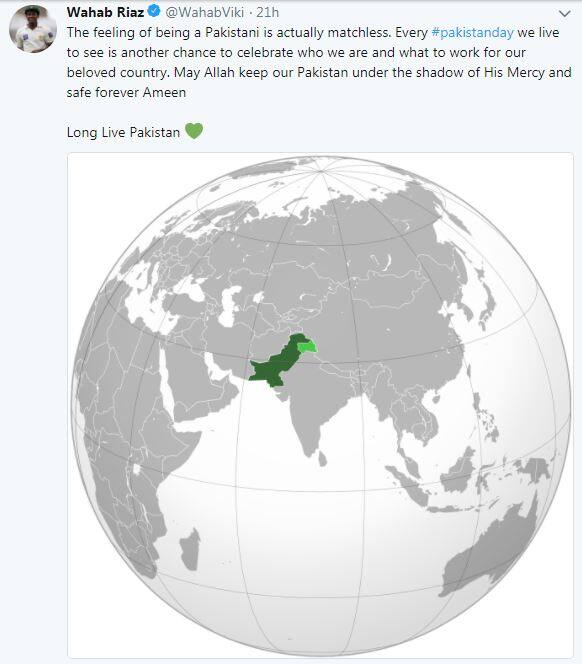Click Madagascar island on the globe image
Image resolution: width=582 pixels, height=664 pixels.
pyautogui.click(x=191, y=550)
